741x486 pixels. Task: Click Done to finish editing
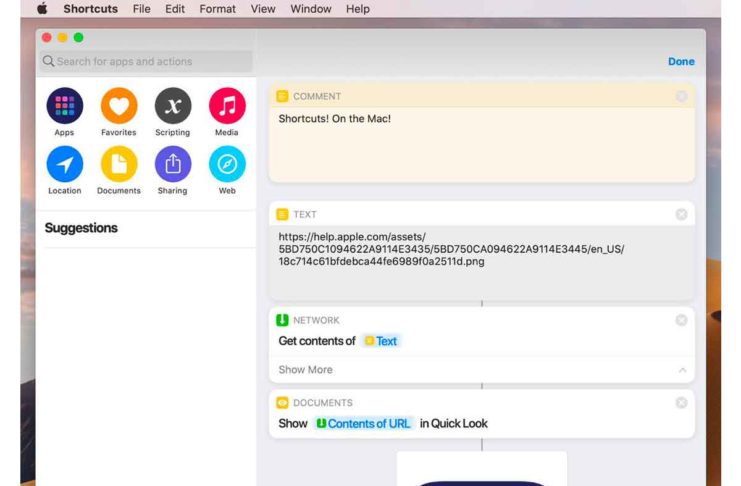point(681,61)
